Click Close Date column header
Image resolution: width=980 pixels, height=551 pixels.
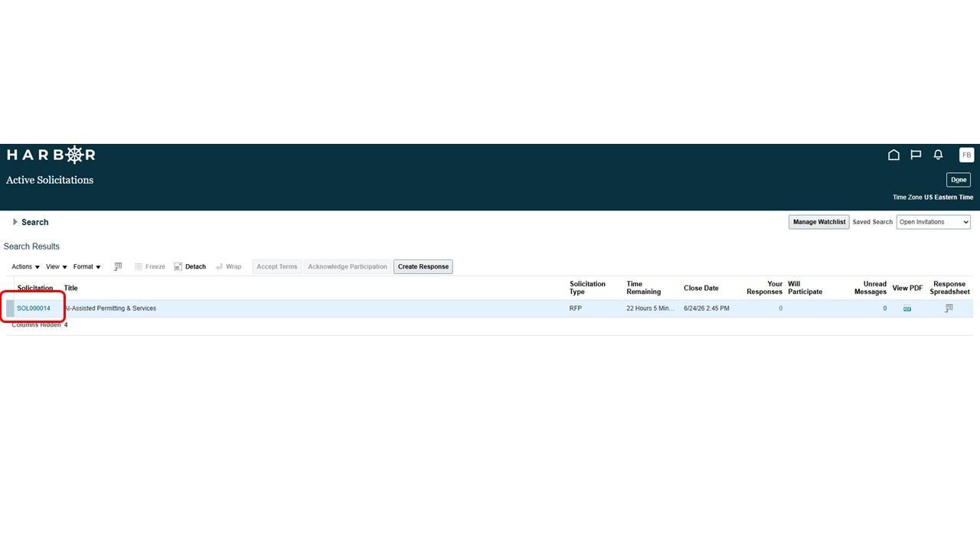701,288
